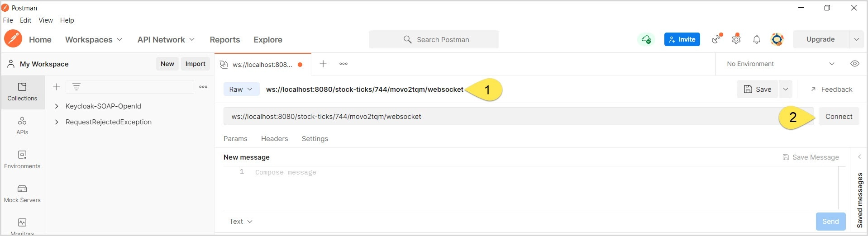Click the plus icon to create new collection
The width and height of the screenshot is (868, 236).
coord(57,87)
